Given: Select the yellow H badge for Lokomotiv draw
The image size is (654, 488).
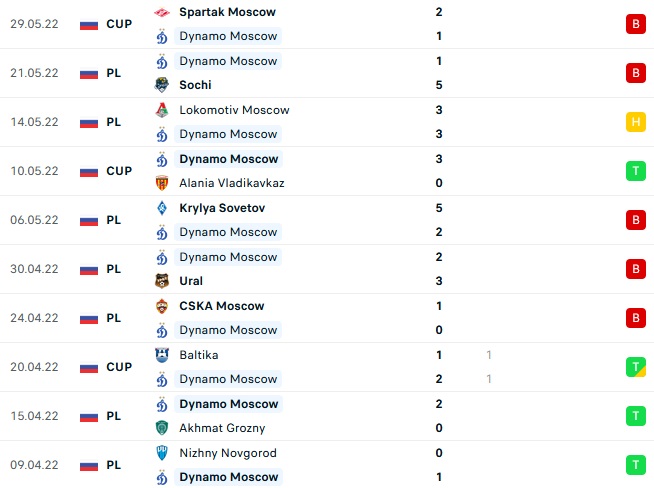Looking at the screenshot, I should 634,122.
